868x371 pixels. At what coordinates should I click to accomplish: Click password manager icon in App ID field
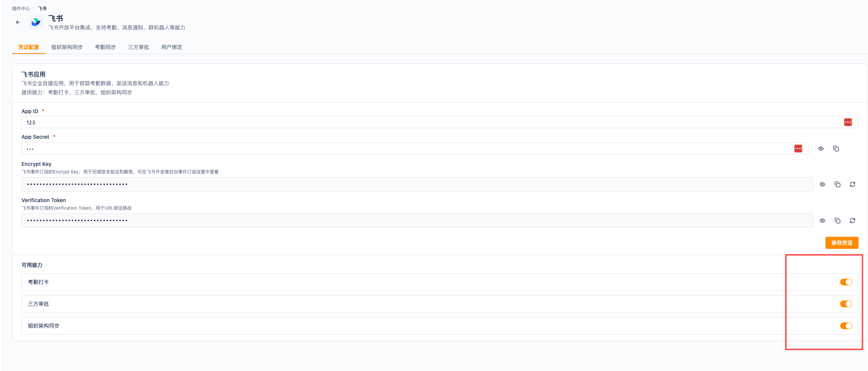click(x=848, y=122)
